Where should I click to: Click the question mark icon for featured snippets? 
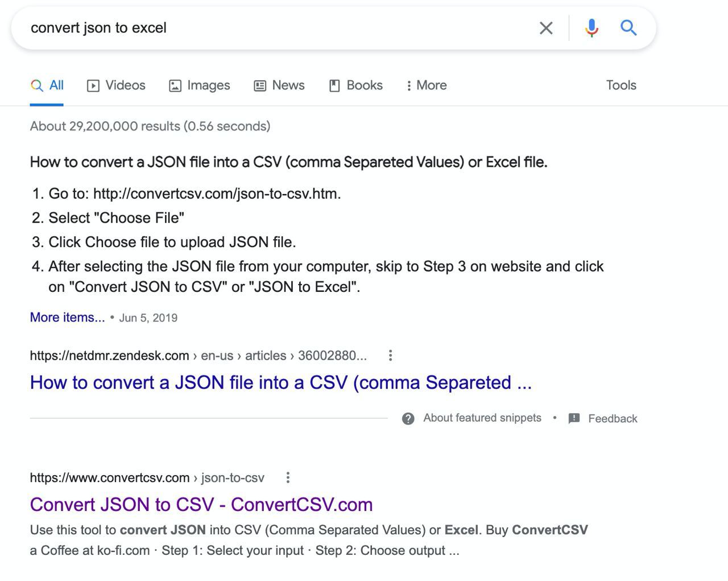point(408,419)
